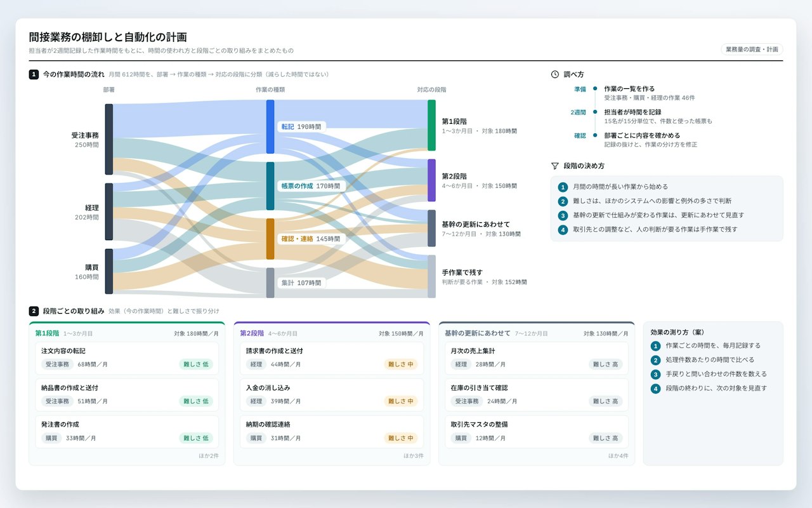This screenshot has width=812, height=508.
Task: Click the clock icon beside 調べ方
Action: click(x=555, y=74)
